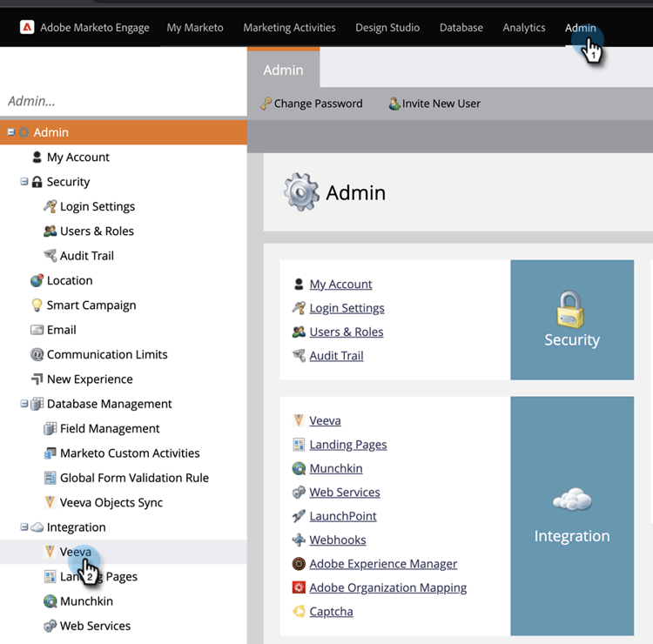Open the Adobe Organization Mapping link
The image size is (653, 644).
(x=387, y=587)
